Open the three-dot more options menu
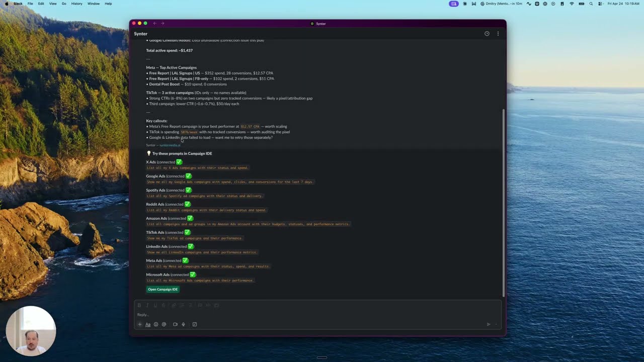Image resolution: width=644 pixels, height=362 pixels. [x=498, y=34]
